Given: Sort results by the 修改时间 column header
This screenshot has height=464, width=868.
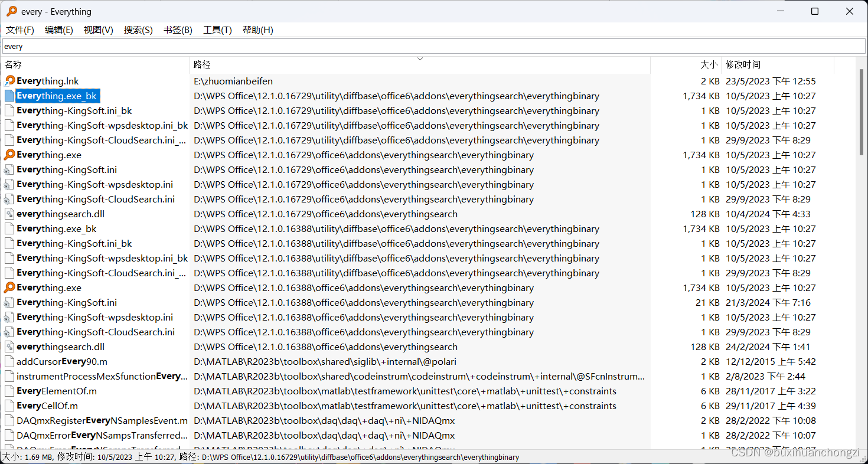Looking at the screenshot, I should tap(778, 64).
